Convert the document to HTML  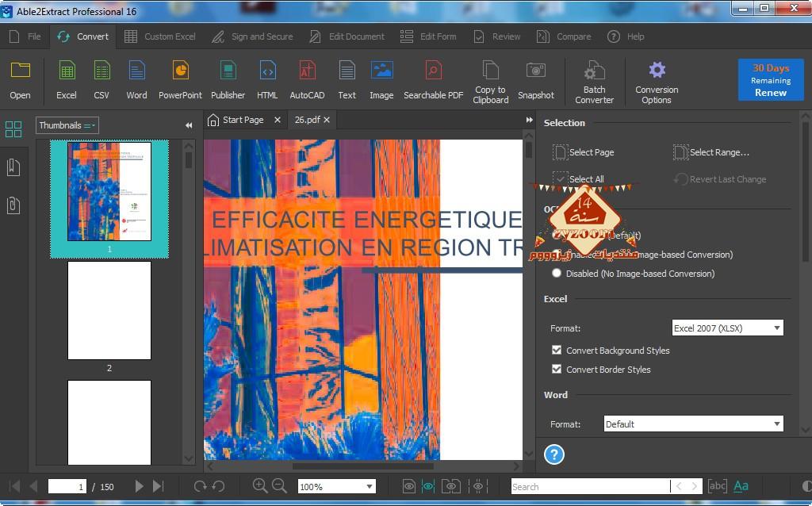267,80
